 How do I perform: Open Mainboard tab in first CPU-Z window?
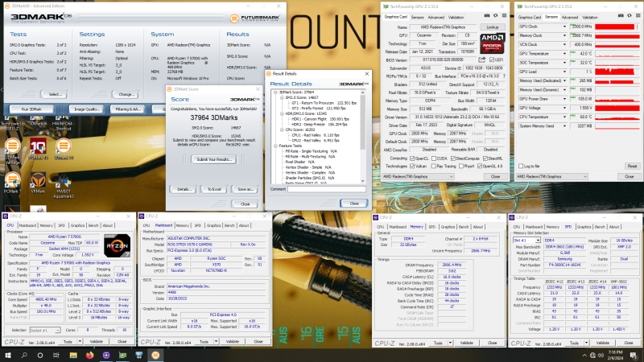27,225
